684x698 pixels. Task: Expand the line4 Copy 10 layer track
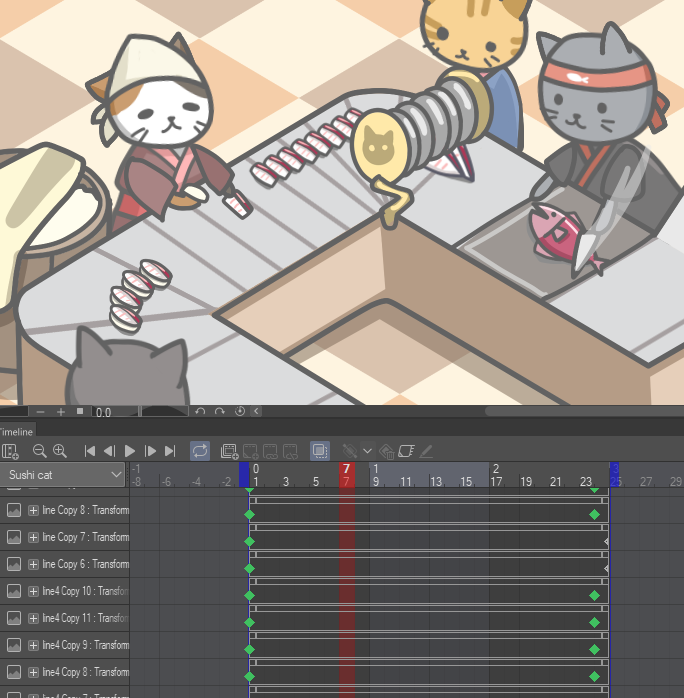click(33, 592)
